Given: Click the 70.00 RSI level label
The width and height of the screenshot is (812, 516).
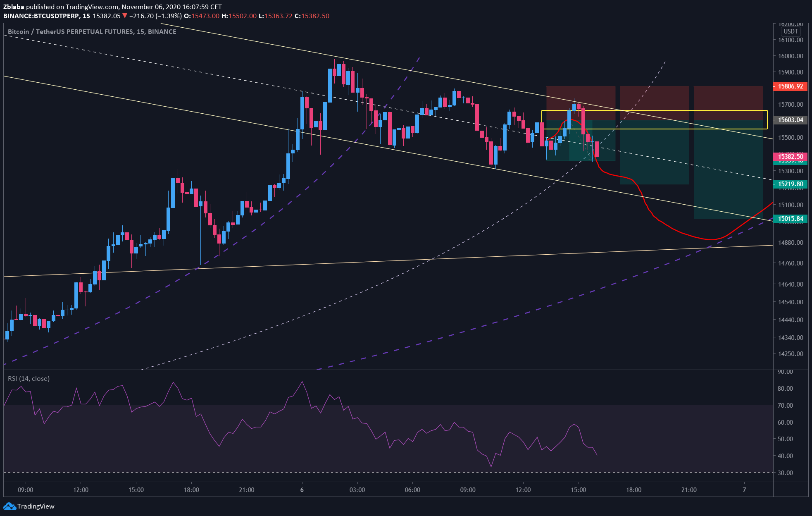Looking at the screenshot, I should click(785, 405).
